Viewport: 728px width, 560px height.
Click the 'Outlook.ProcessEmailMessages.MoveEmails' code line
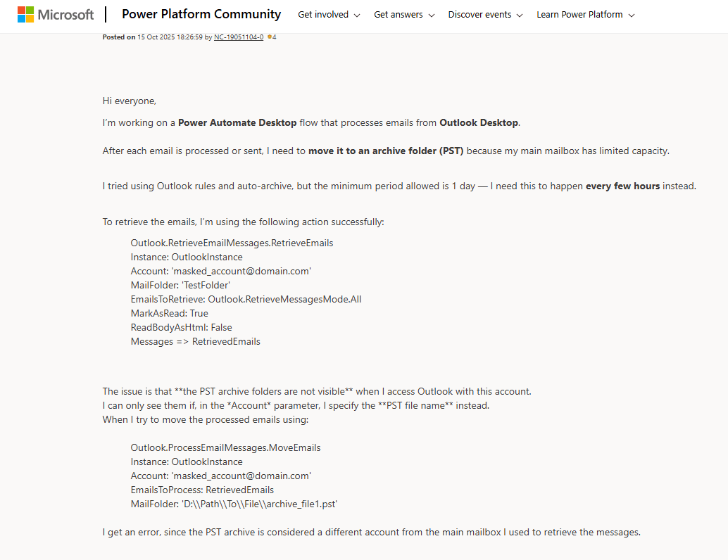[225, 447]
